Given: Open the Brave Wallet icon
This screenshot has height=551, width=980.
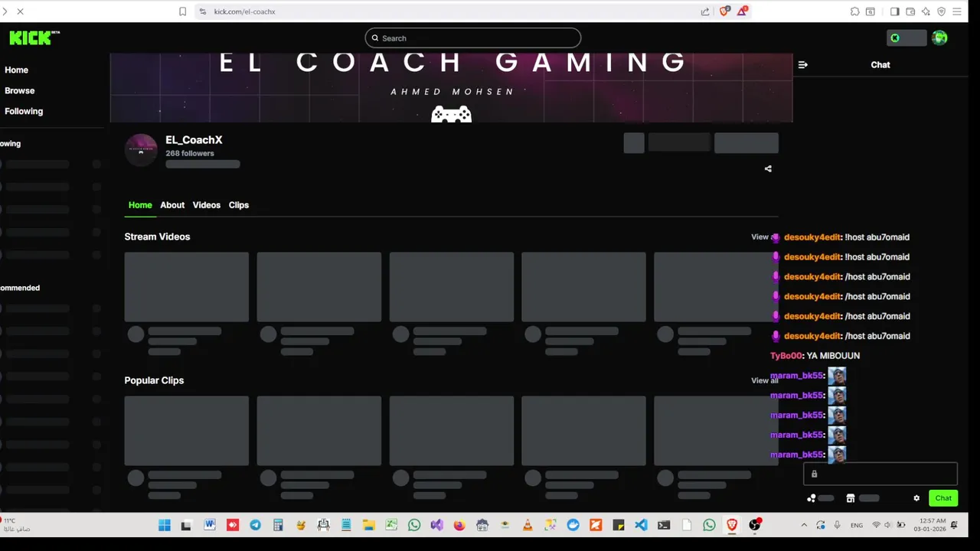Looking at the screenshot, I should (910, 11).
